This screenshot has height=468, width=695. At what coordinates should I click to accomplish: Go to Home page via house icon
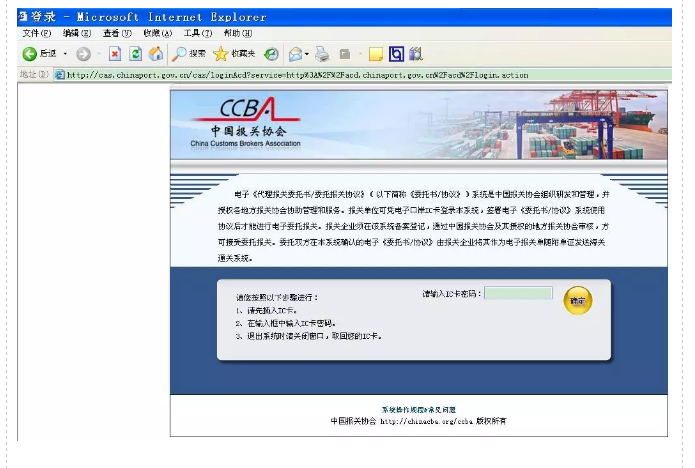pyautogui.click(x=155, y=54)
